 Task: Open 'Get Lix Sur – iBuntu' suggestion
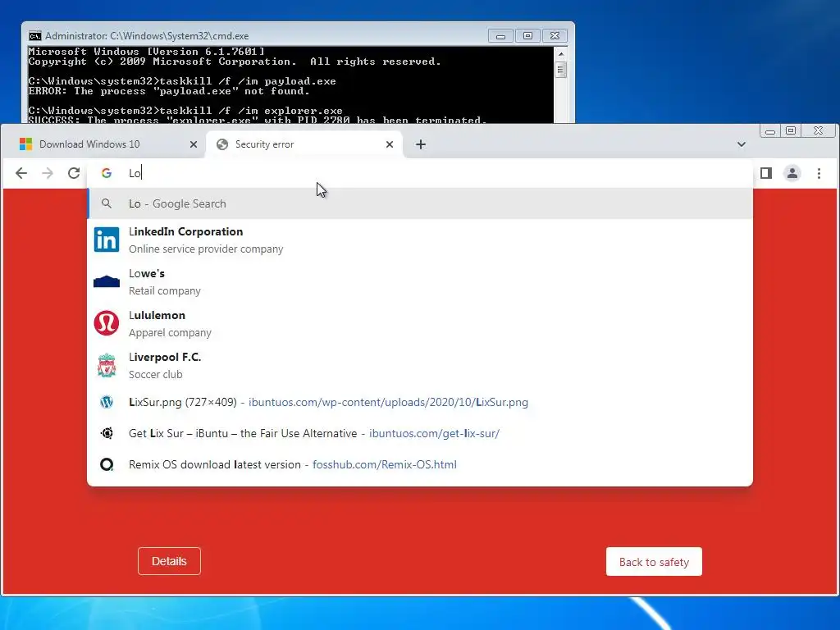[x=420, y=433]
